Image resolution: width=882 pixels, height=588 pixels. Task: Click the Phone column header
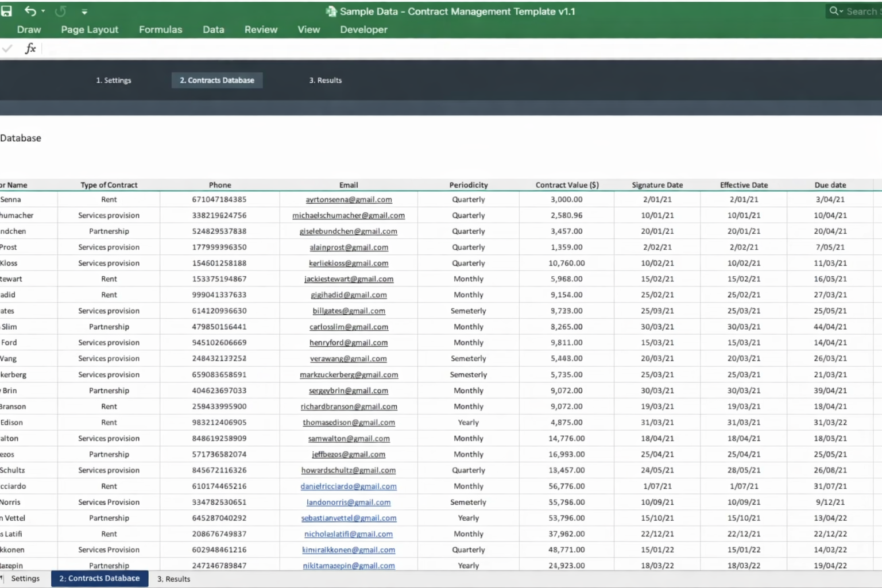[x=220, y=185]
